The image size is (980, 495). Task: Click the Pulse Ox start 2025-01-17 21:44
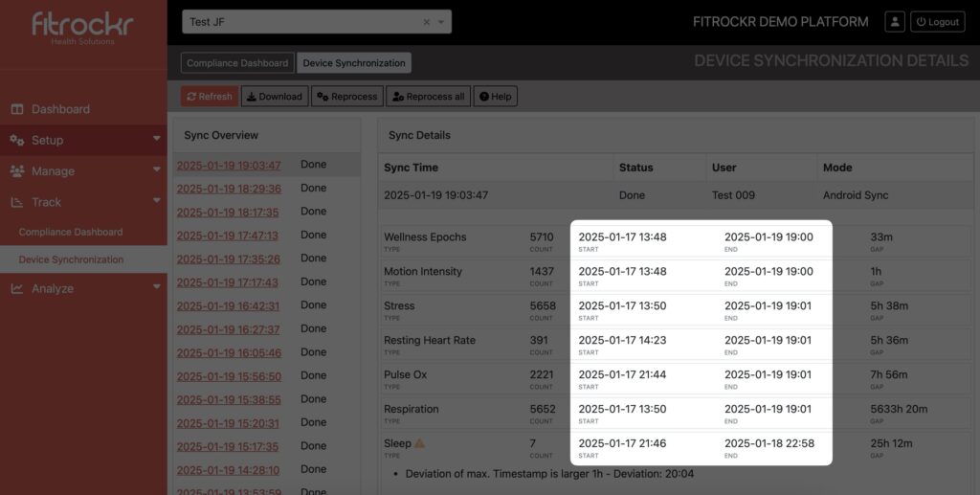pos(622,374)
